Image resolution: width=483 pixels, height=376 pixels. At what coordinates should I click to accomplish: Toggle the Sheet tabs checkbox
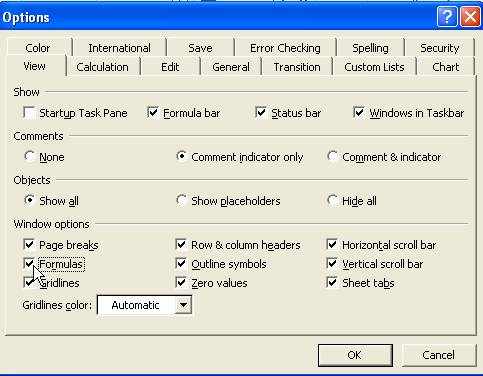pyautogui.click(x=332, y=283)
